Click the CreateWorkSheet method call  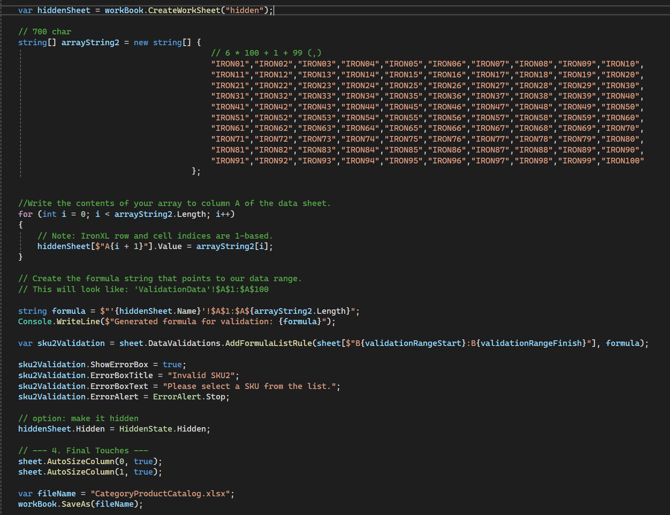(x=183, y=10)
